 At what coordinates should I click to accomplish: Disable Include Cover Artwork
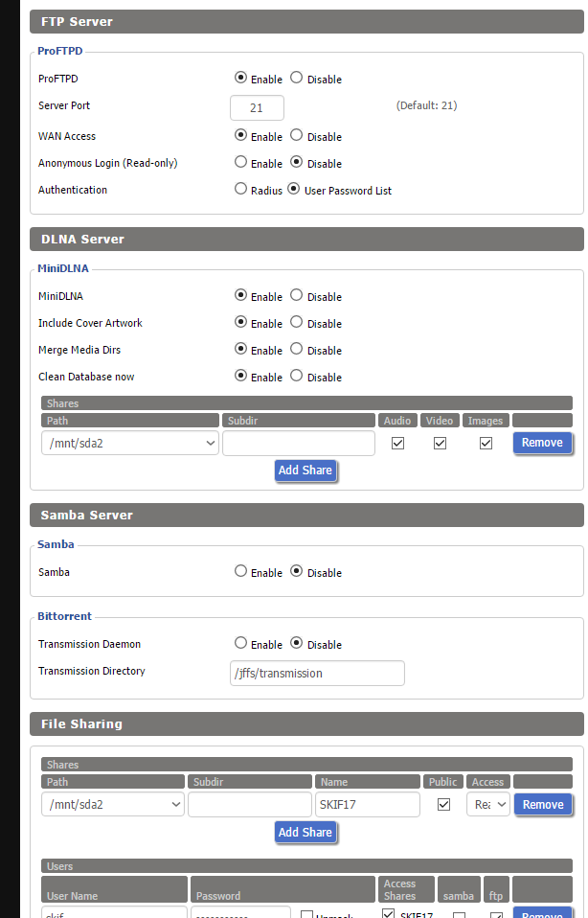pyautogui.click(x=296, y=323)
